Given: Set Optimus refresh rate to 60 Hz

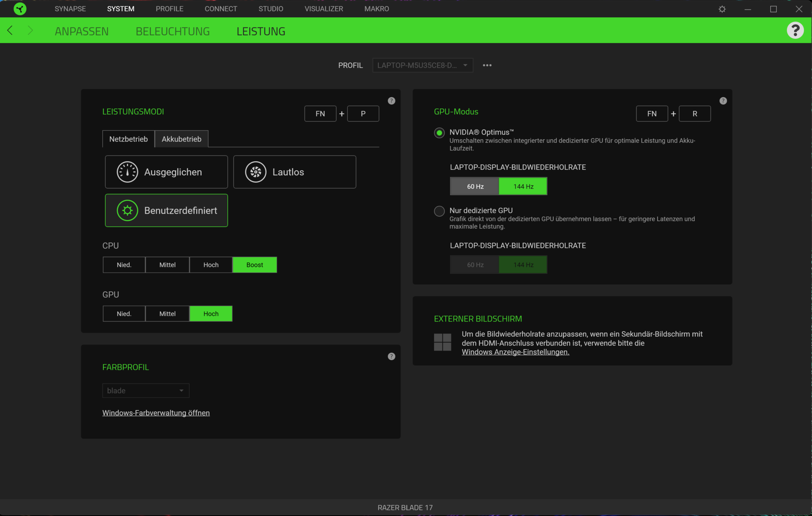Looking at the screenshot, I should click(475, 186).
